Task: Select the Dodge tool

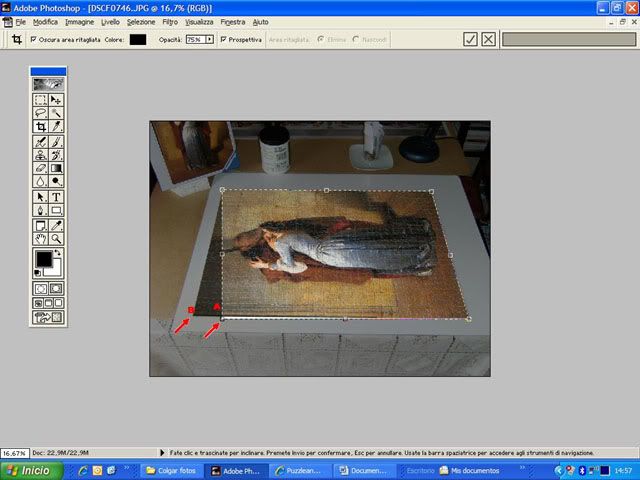Action: coord(56,181)
